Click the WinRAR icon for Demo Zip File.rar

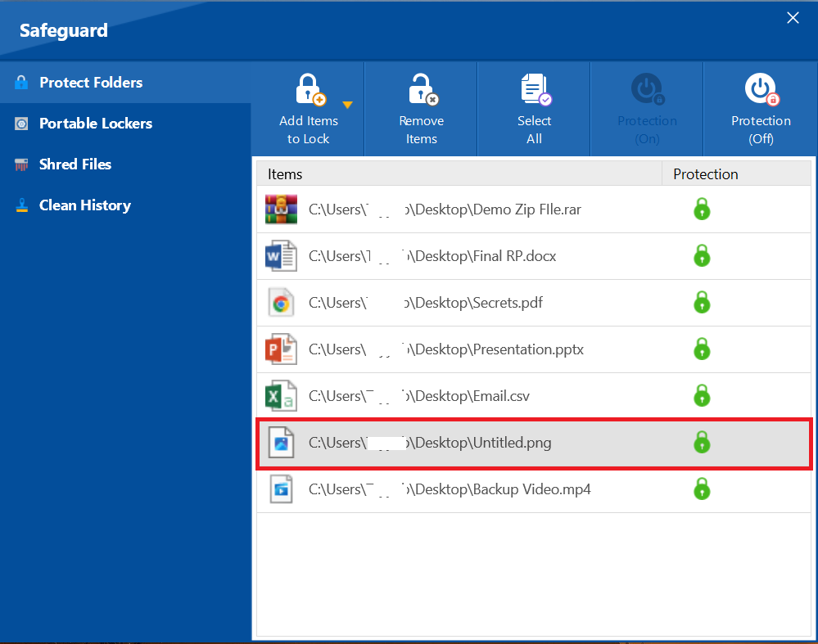(281, 209)
